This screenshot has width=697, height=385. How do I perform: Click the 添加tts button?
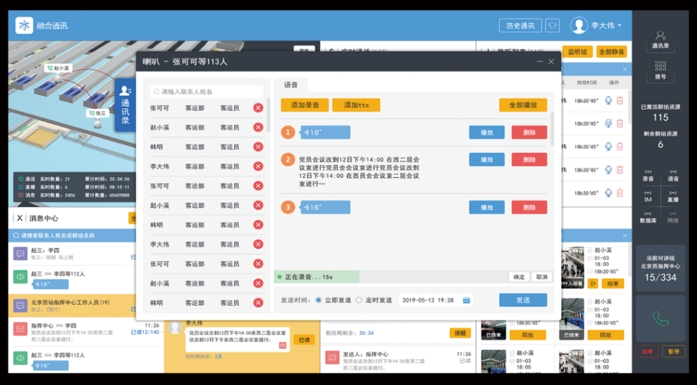[x=356, y=105]
